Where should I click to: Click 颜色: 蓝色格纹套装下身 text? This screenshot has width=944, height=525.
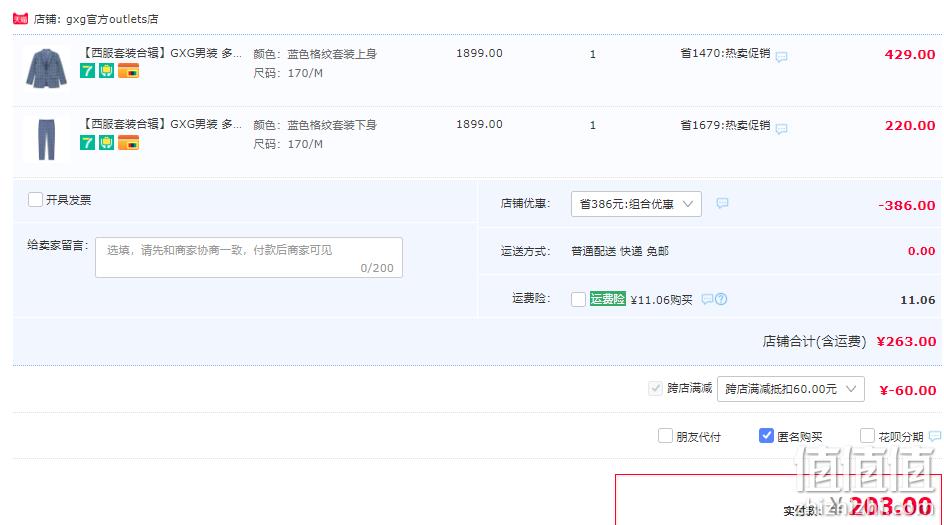point(314,125)
